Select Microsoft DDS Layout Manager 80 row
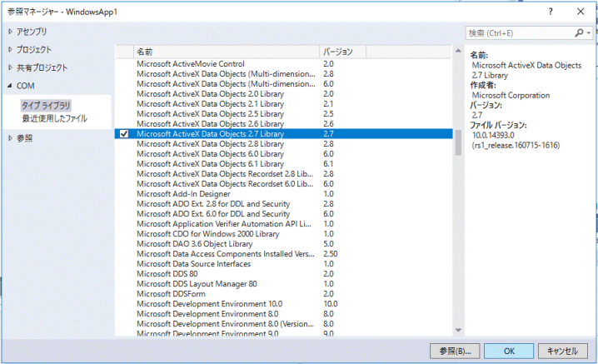 click(283, 284)
